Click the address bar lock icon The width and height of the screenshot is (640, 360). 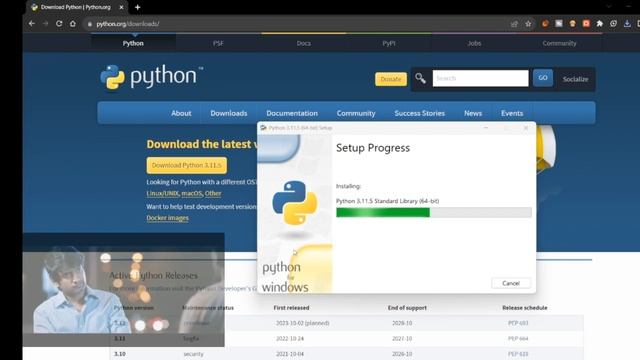pos(90,24)
